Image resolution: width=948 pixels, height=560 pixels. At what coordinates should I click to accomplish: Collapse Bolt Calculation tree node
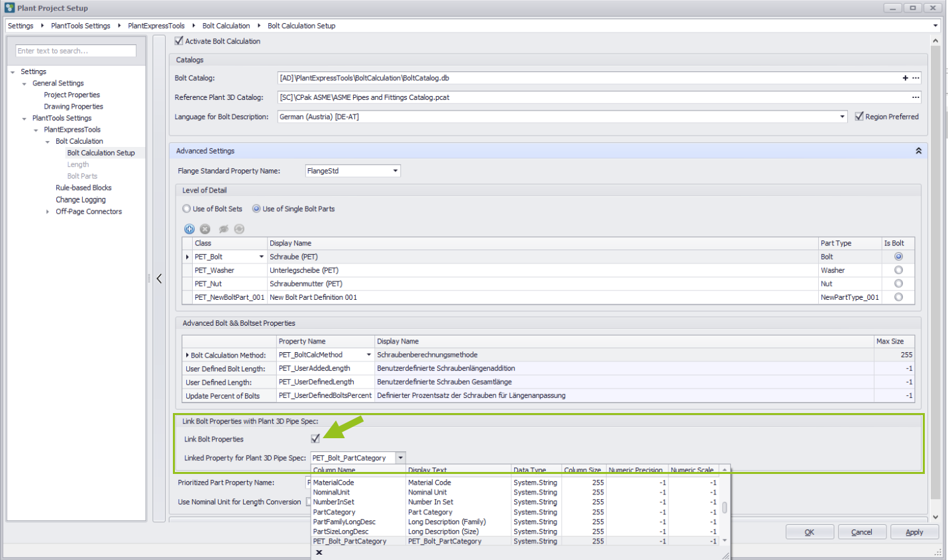point(48,142)
